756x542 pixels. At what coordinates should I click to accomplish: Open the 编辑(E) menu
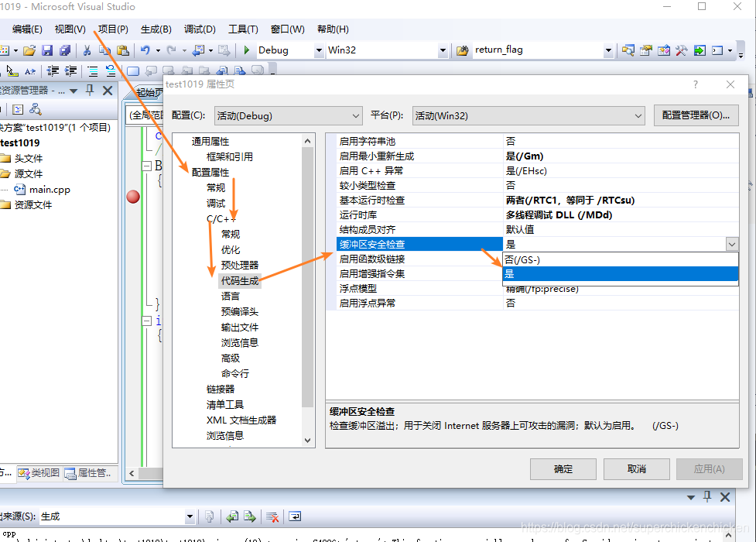(27, 29)
